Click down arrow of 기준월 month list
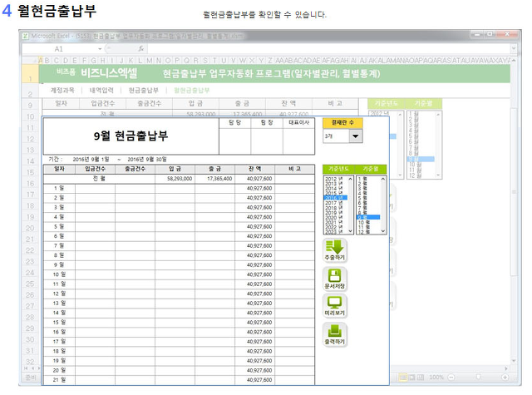The image size is (532, 395). [383, 230]
